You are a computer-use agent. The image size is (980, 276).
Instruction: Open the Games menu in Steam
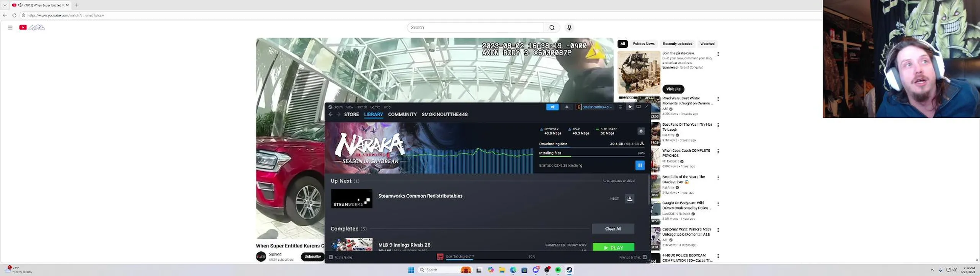coord(375,107)
